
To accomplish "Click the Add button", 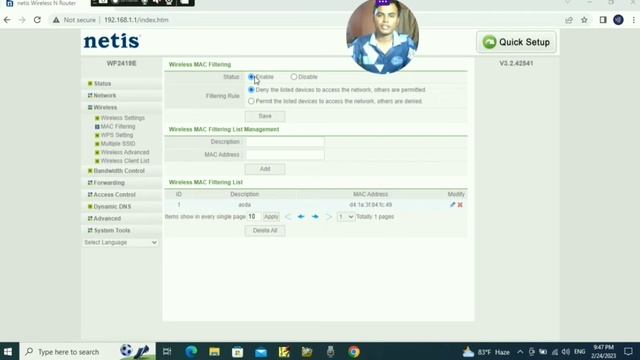I will pos(265,169).
